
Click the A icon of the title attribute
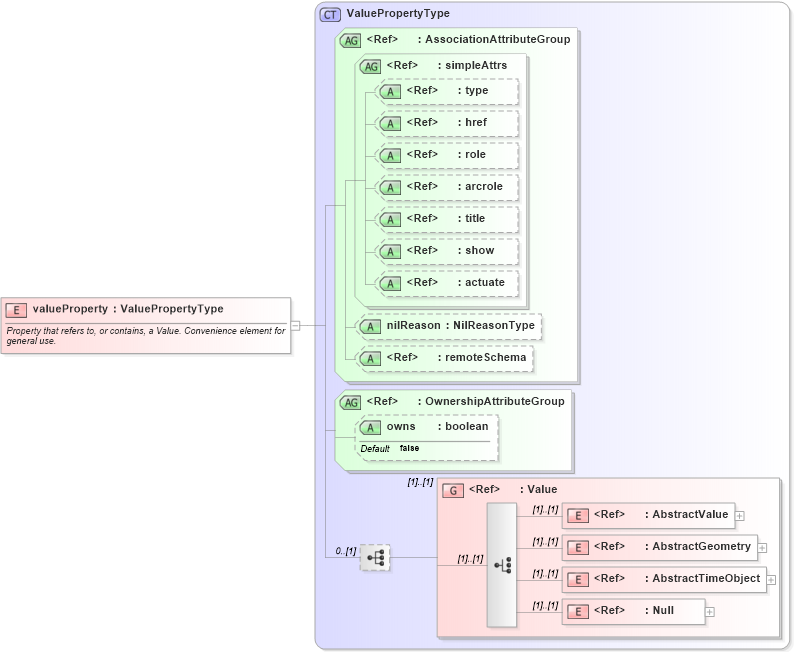(x=390, y=220)
